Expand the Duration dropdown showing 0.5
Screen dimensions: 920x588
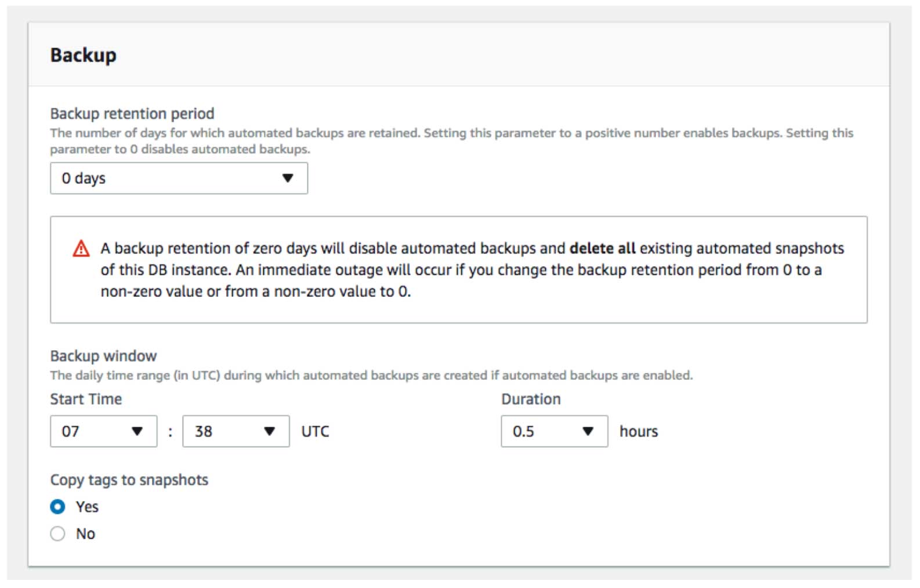click(x=554, y=431)
